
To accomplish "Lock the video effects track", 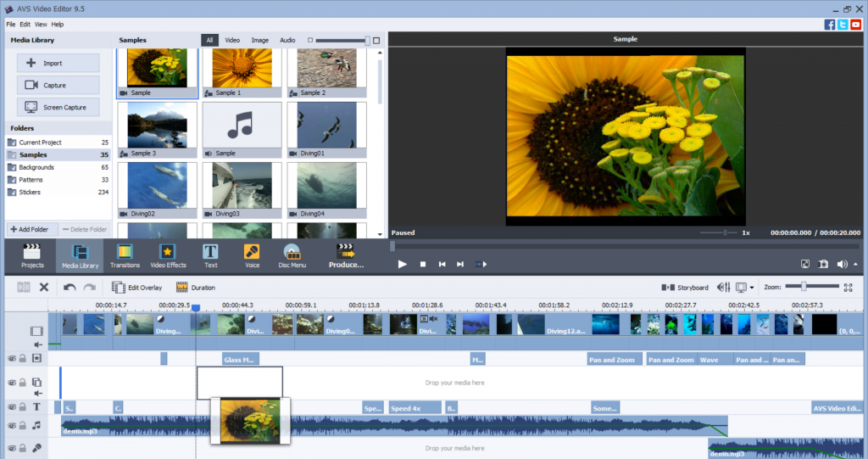I will click(24, 359).
